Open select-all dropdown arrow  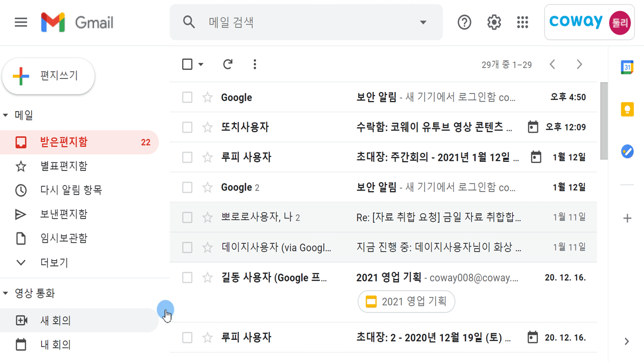pos(201,64)
